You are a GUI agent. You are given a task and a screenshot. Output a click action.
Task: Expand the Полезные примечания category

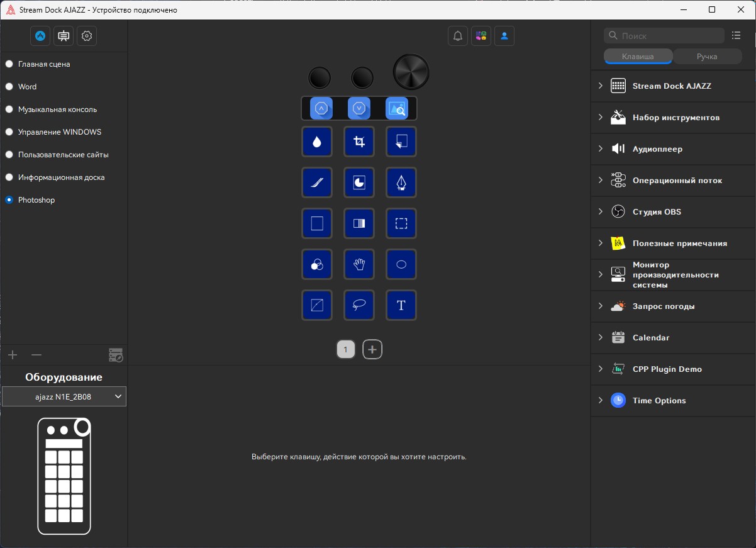point(673,243)
